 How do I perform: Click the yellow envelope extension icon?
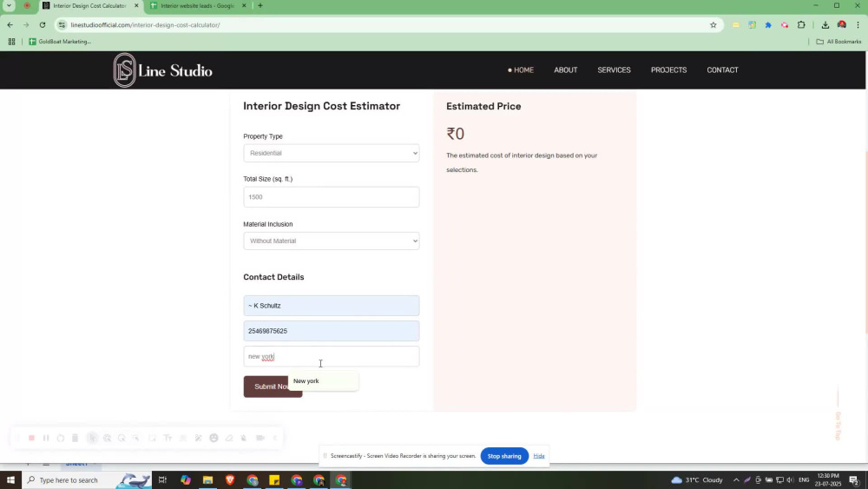[x=735, y=25]
